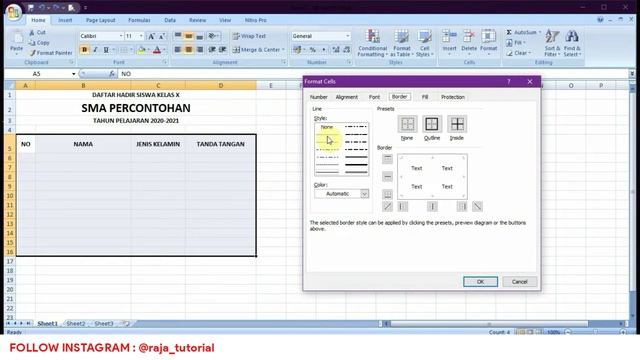The height and width of the screenshot is (360, 640).
Task: Click the Font Color letter A icon
Action: [x=157, y=50]
